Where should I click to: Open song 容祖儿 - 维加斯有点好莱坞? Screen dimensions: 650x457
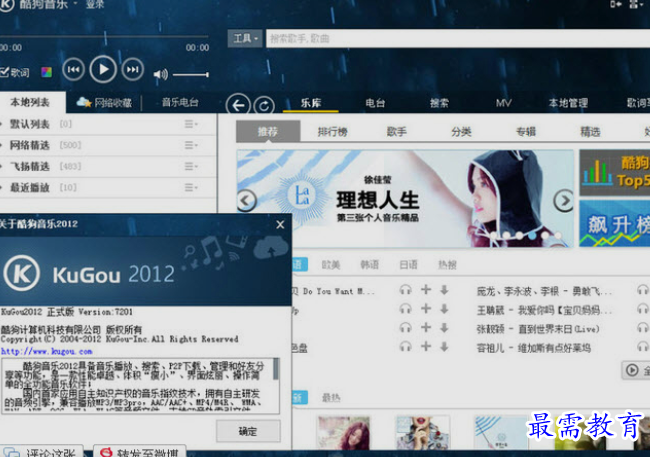(x=534, y=348)
